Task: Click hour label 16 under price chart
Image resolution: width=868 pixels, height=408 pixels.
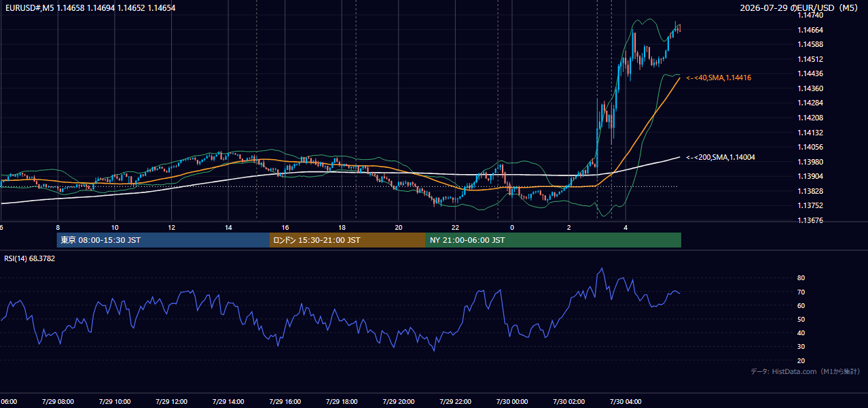Action: pos(285,228)
